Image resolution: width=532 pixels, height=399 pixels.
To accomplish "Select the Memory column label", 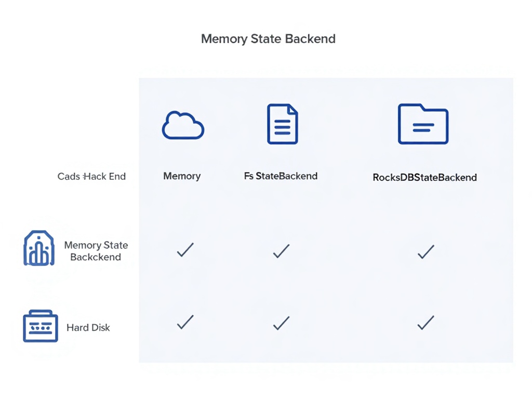I will pos(182,176).
